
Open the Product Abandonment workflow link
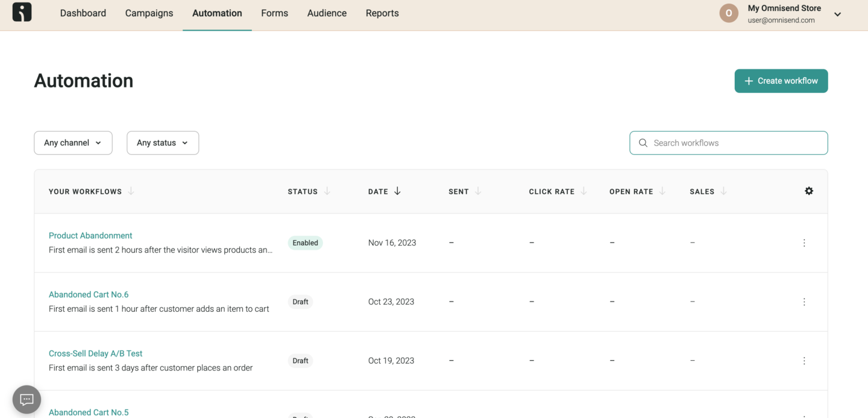point(90,236)
